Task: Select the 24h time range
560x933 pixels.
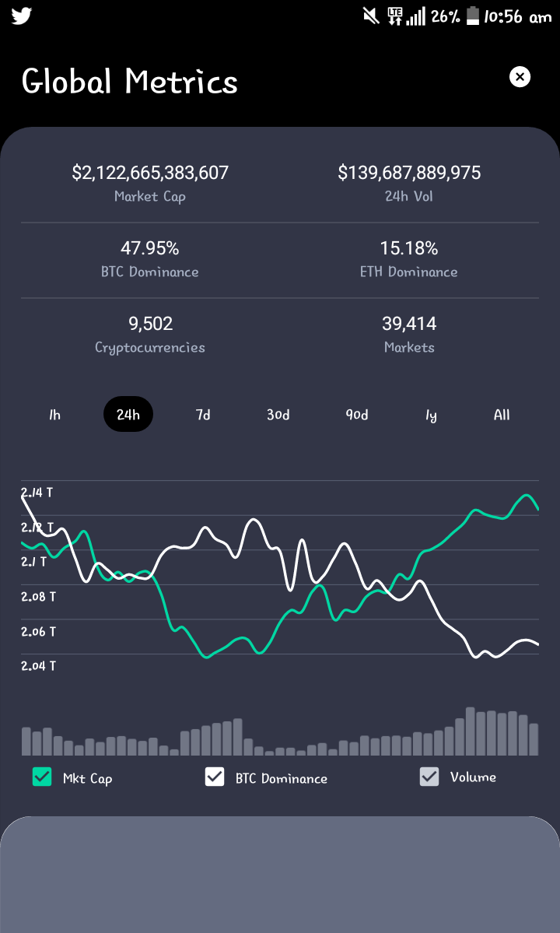Action: [x=128, y=414]
